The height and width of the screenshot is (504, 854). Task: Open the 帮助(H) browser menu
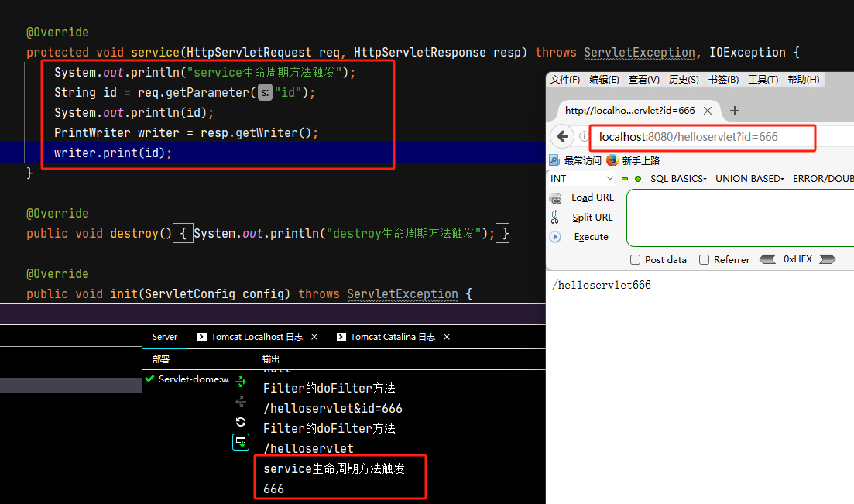(804, 80)
